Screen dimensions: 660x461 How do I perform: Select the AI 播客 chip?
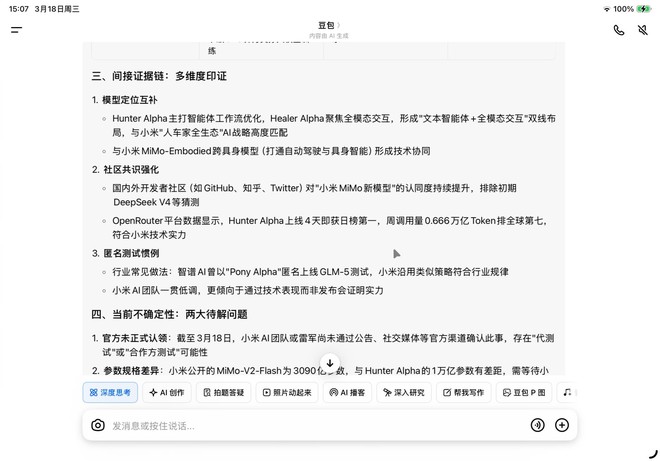(x=347, y=392)
